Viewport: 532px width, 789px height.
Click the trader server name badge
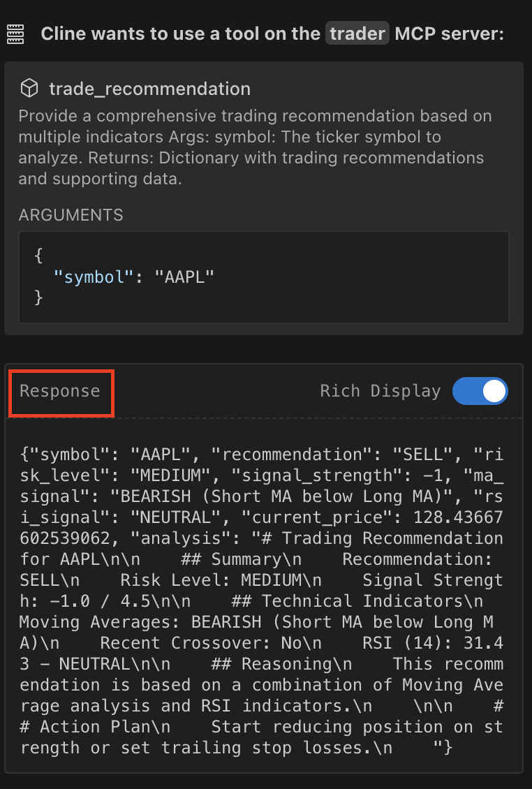tap(357, 34)
